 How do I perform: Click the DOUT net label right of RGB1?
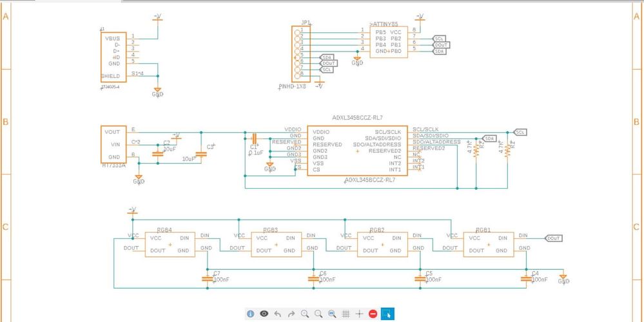click(554, 238)
